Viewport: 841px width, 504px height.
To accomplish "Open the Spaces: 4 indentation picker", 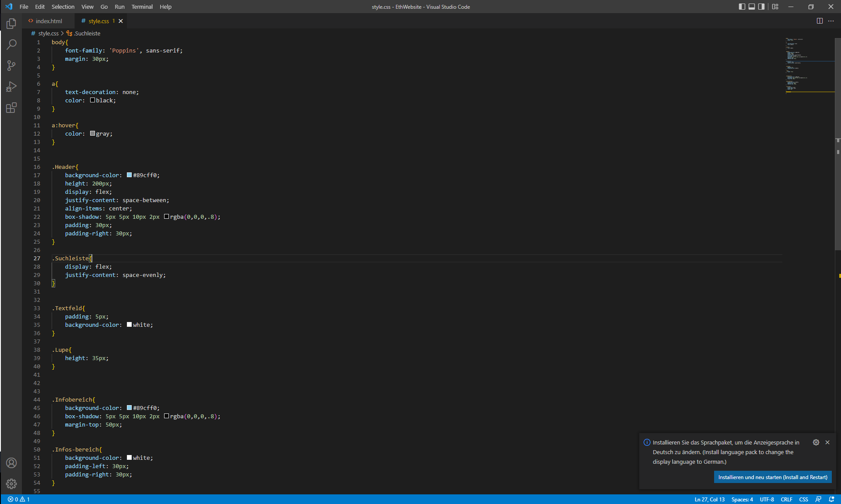I will [742, 499].
